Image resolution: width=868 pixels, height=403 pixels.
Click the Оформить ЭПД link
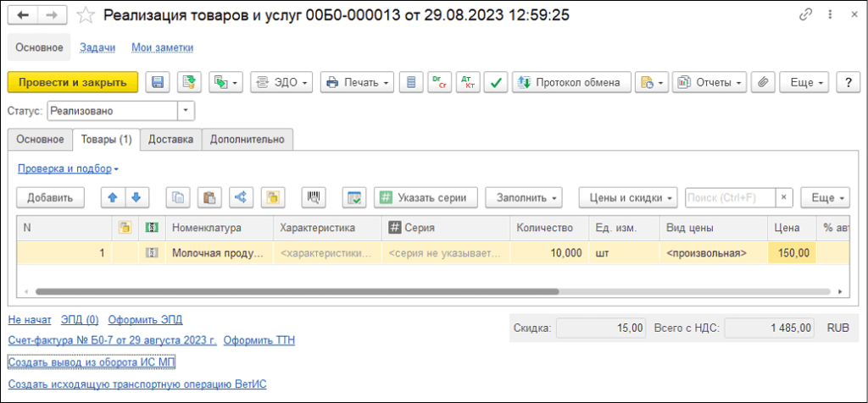coord(145,319)
